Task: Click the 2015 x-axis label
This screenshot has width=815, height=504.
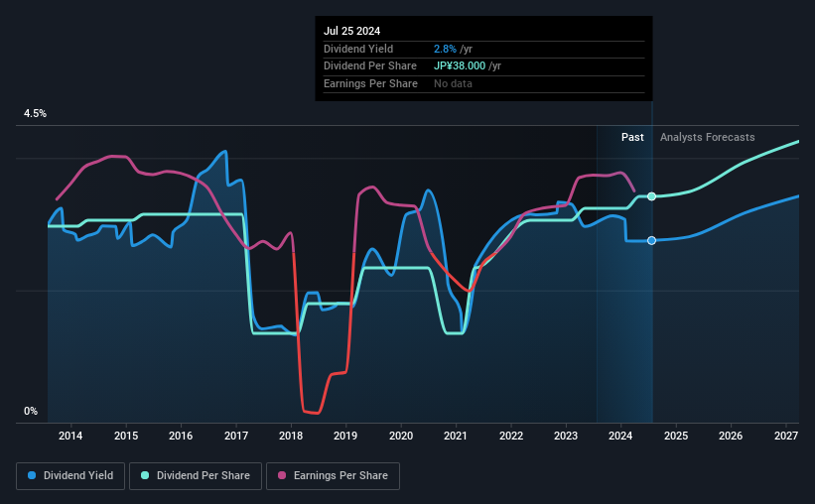Action: point(126,436)
